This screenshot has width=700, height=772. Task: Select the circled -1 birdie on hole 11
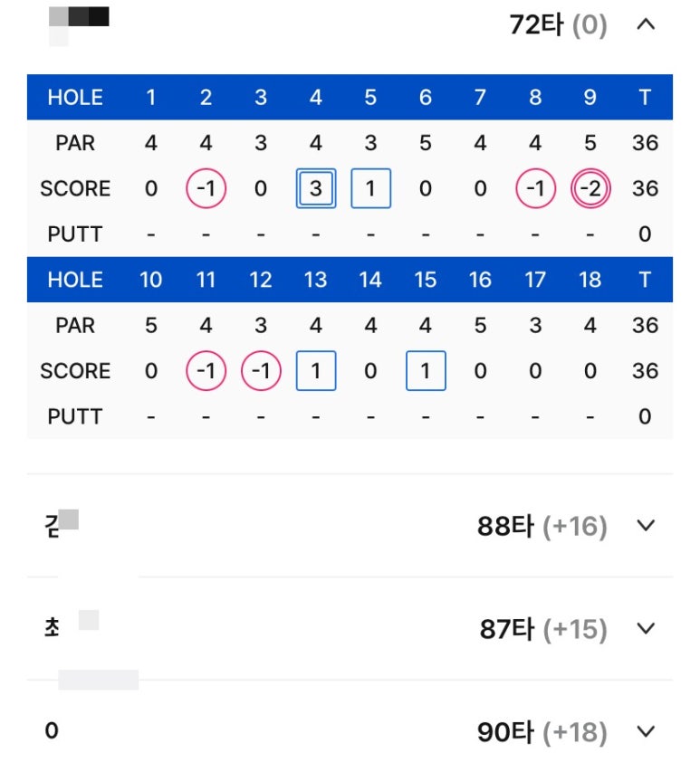pos(206,371)
